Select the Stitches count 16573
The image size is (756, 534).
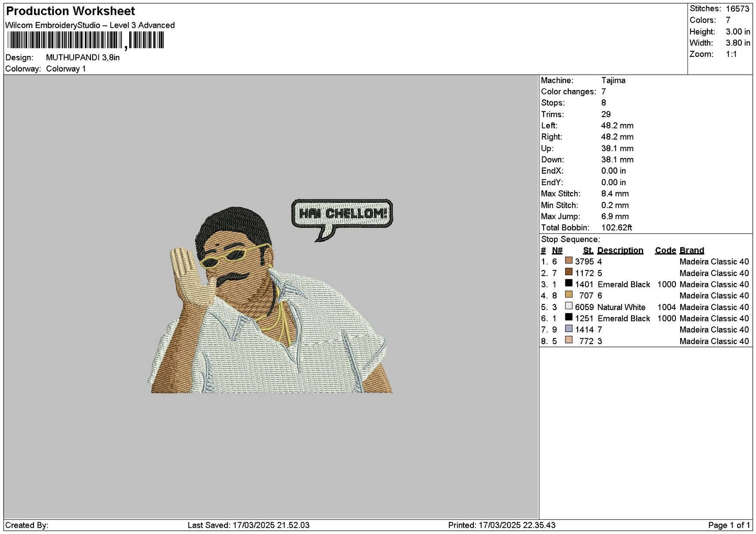[x=738, y=9]
